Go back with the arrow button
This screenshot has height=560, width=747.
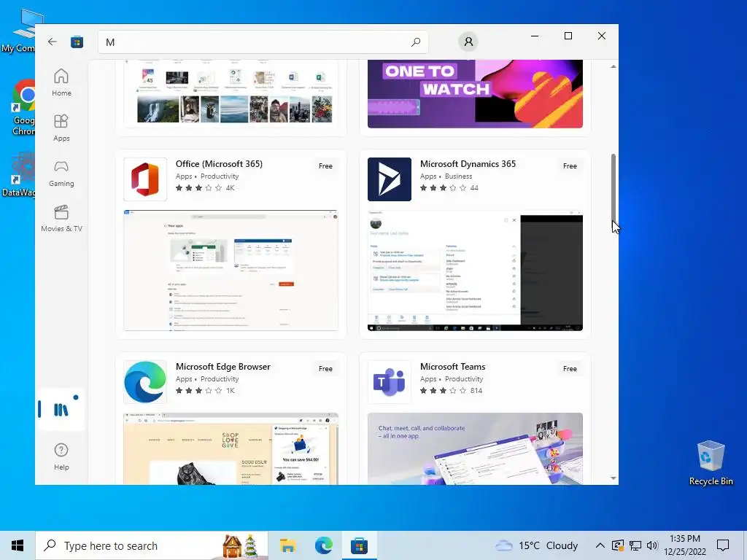(53, 42)
